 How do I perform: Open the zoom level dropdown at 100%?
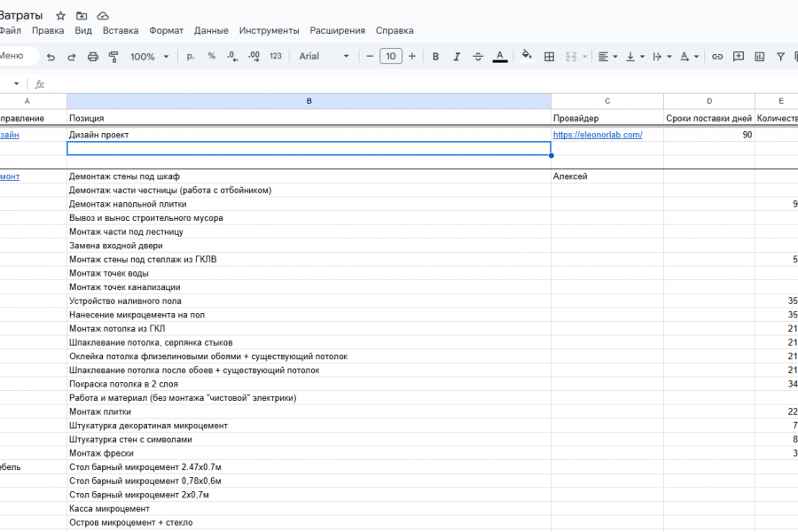point(149,57)
